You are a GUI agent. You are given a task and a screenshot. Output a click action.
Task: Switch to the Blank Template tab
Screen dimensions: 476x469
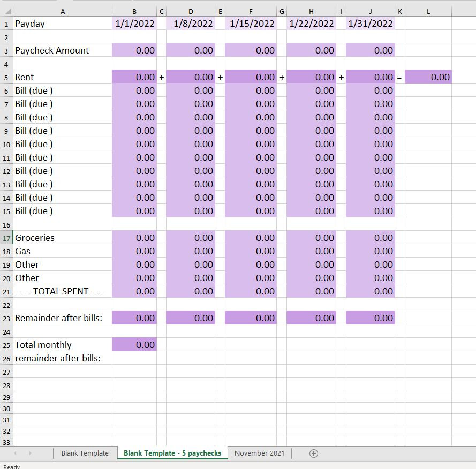(84, 453)
